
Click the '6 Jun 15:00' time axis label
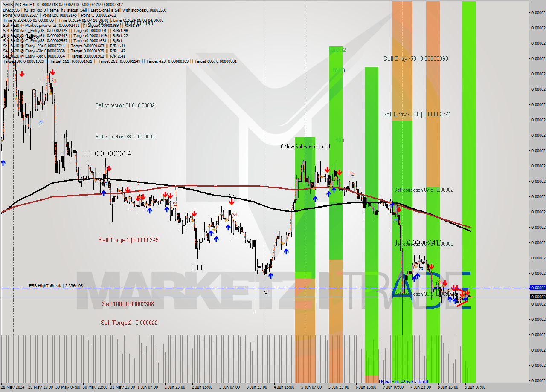tap(366, 387)
